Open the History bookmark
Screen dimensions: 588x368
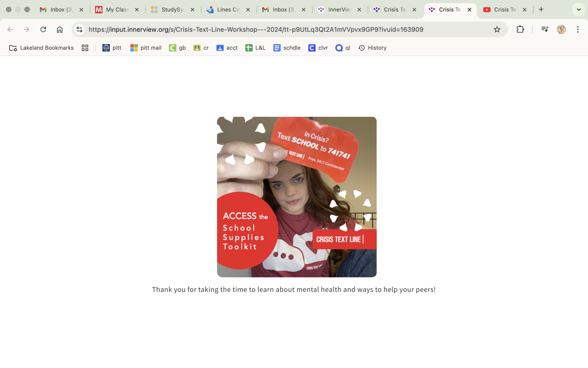pos(372,48)
